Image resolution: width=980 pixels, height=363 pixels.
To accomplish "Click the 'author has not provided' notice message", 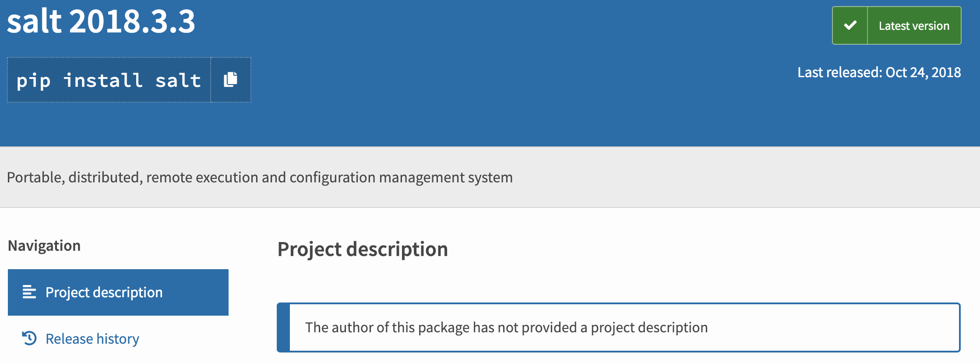I will click(x=506, y=327).
